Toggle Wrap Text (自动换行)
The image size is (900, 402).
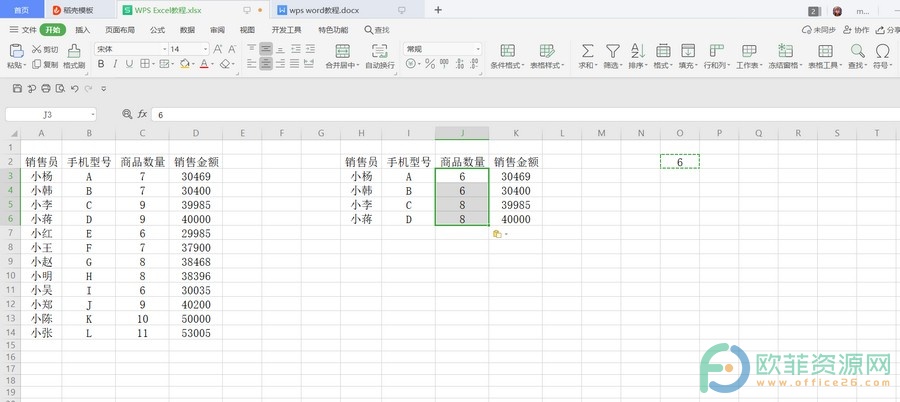[379, 56]
